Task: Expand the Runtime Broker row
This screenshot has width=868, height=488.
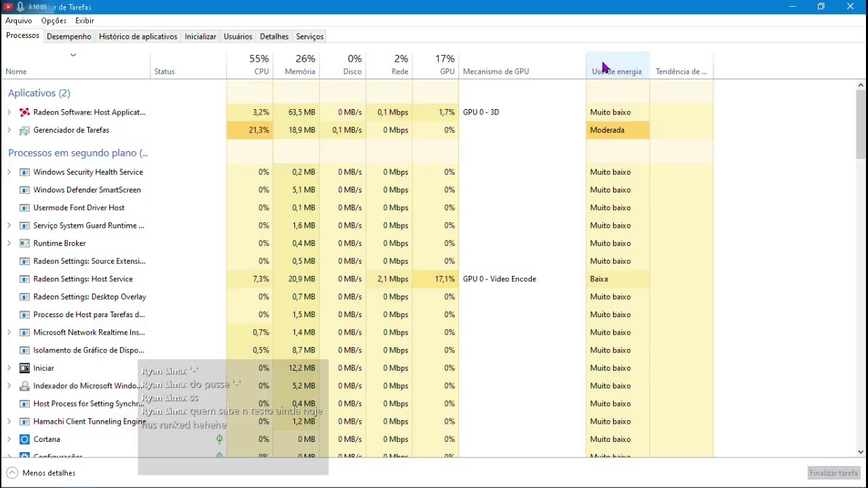Action: pyautogui.click(x=9, y=243)
